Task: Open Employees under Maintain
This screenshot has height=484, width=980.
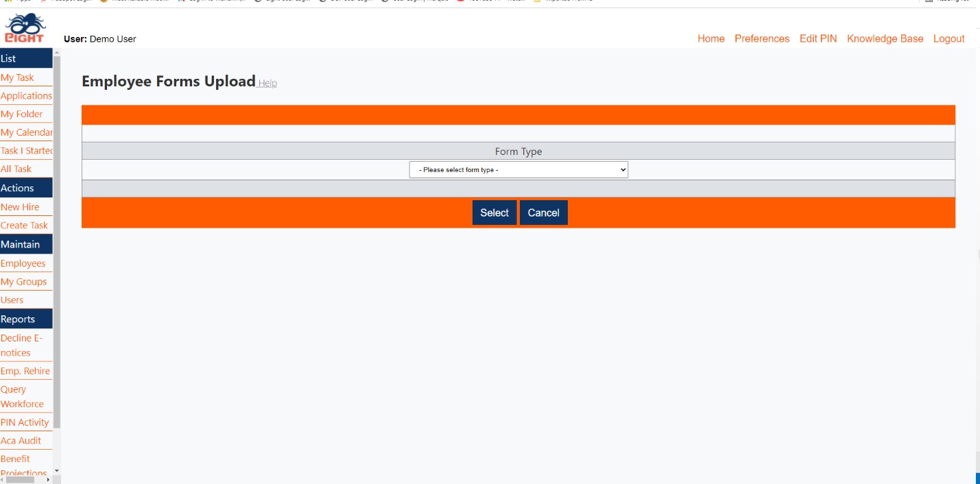Action: tap(23, 263)
